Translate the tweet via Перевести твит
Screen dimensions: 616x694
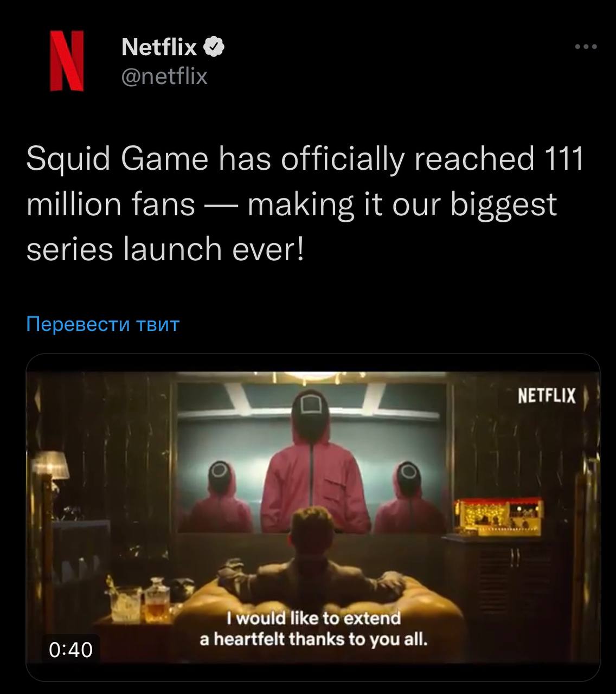pyautogui.click(x=102, y=324)
